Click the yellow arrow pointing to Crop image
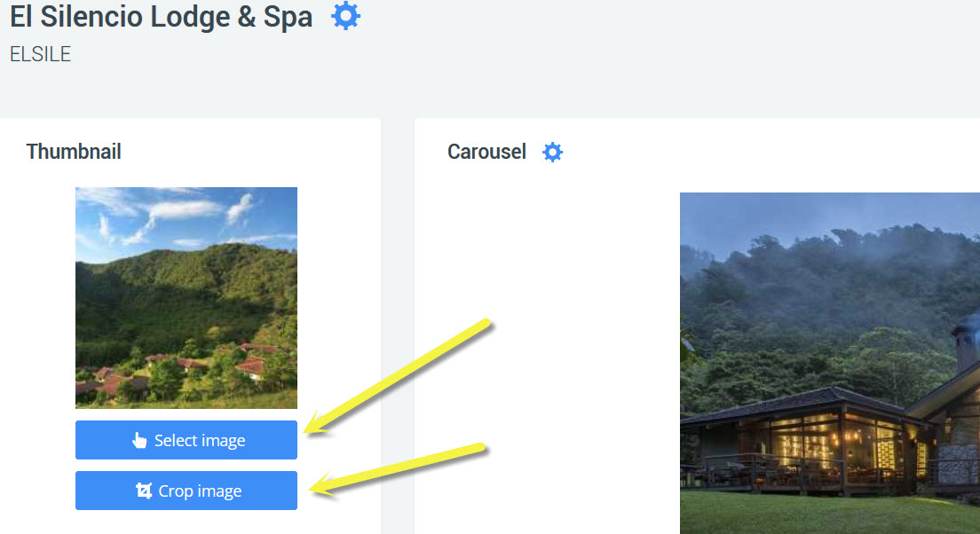980x534 pixels. (398, 468)
